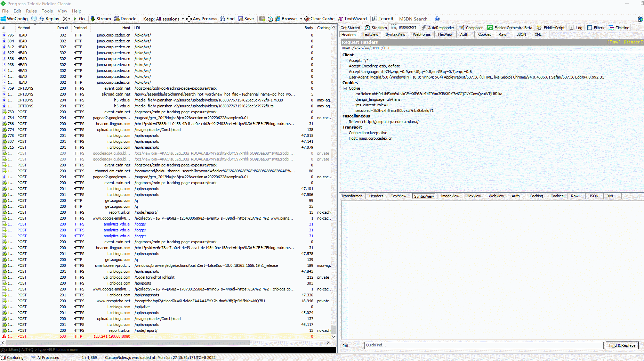Open WinConfig from the toolbar
644x361 pixels.
[14, 19]
